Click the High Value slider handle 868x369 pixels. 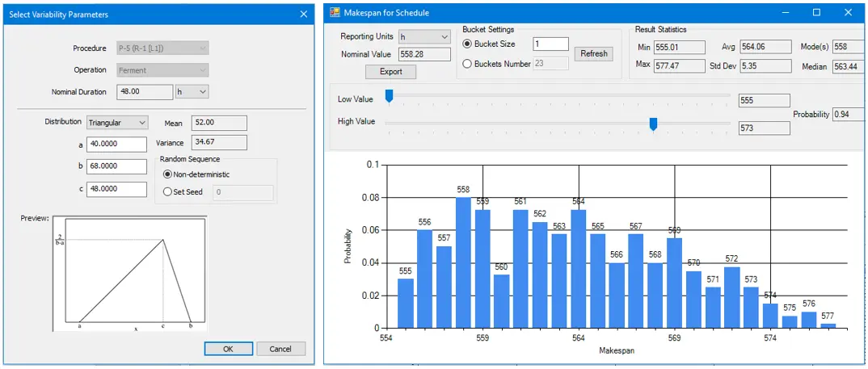point(653,124)
